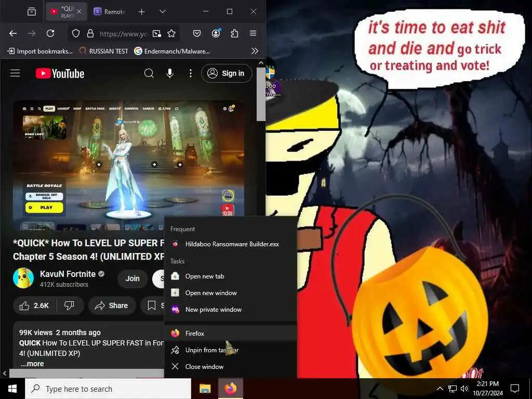Open YouTube settings three dots
The image size is (532, 399).
(x=191, y=73)
